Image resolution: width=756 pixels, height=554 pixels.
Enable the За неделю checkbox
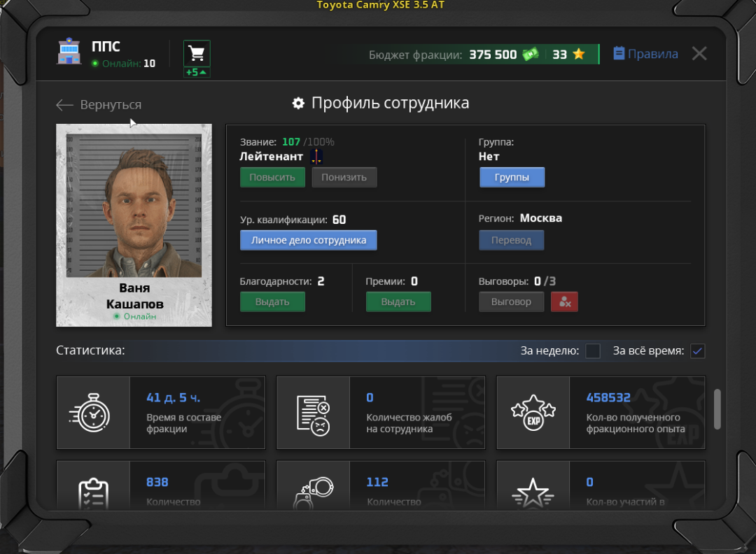pos(593,351)
